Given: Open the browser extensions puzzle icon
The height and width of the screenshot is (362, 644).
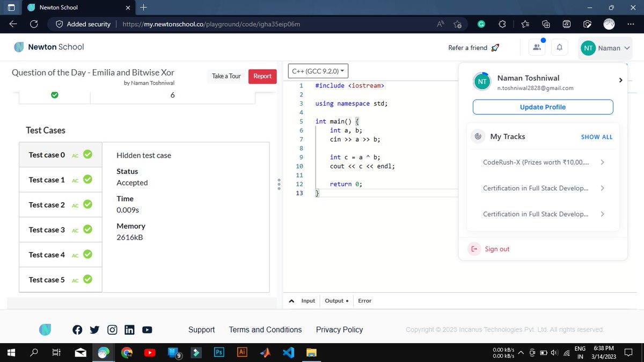Looking at the screenshot, I should (x=502, y=24).
